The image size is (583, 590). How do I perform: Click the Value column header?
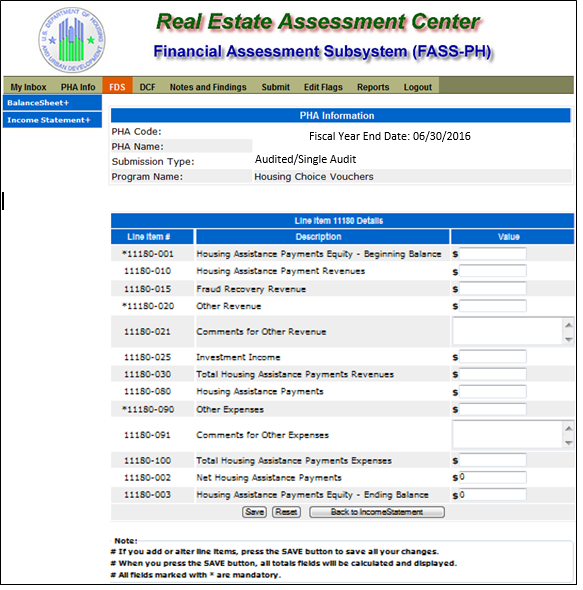coord(512,237)
